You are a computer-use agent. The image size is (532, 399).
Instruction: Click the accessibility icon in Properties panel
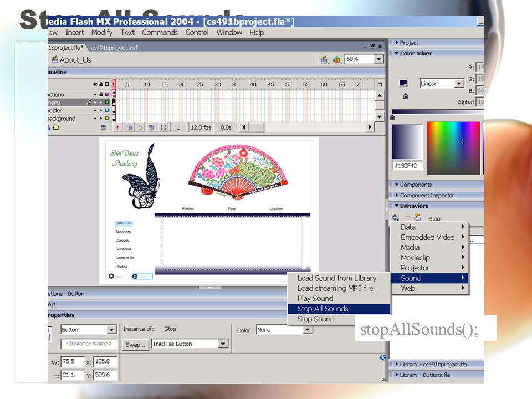[x=383, y=357]
